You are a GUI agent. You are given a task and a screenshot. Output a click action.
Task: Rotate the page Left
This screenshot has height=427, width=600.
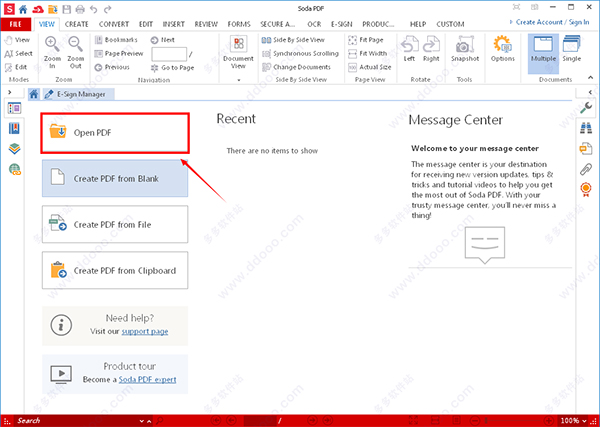click(409, 49)
